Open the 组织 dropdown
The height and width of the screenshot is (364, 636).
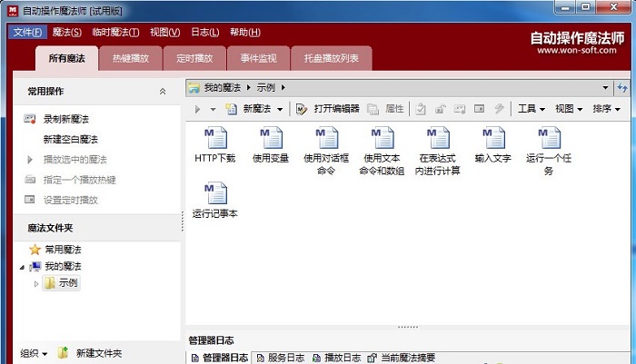(35, 352)
